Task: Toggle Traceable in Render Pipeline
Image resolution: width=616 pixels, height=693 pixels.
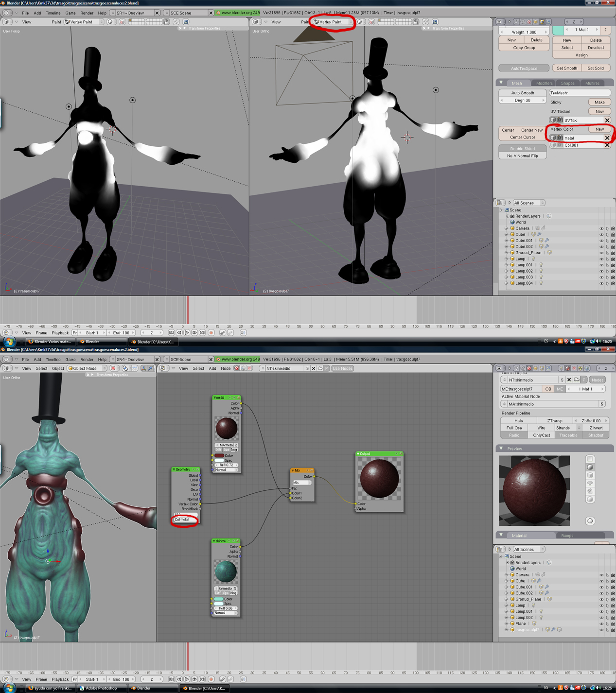Action: [x=568, y=435]
